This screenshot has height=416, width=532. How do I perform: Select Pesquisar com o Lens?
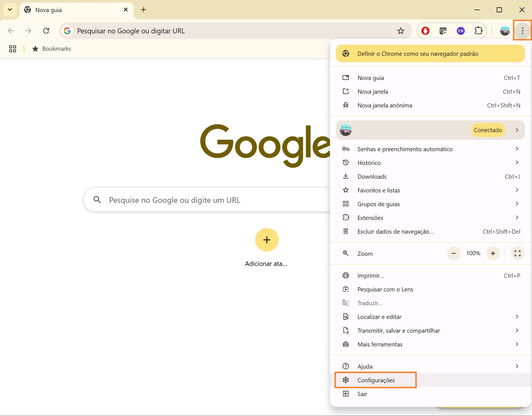point(431,289)
